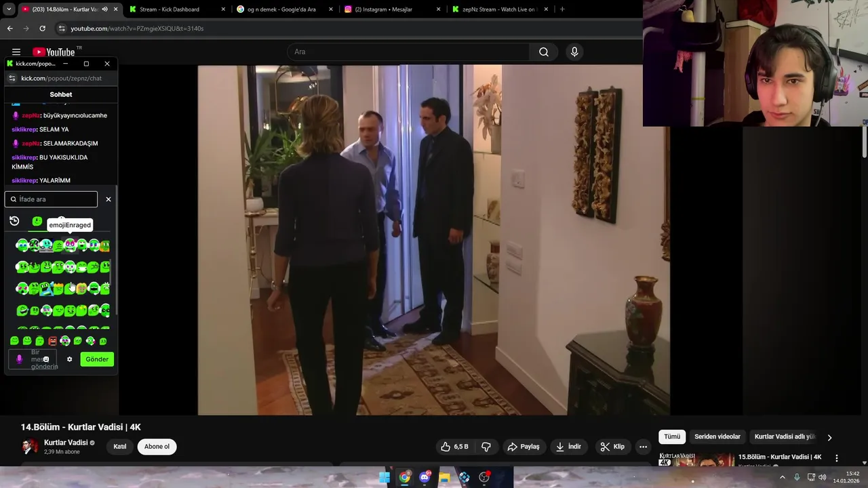Image resolution: width=868 pixels, height=488 pixels.
Task: Open Discord from the taskbar
Action: [425, 478]
